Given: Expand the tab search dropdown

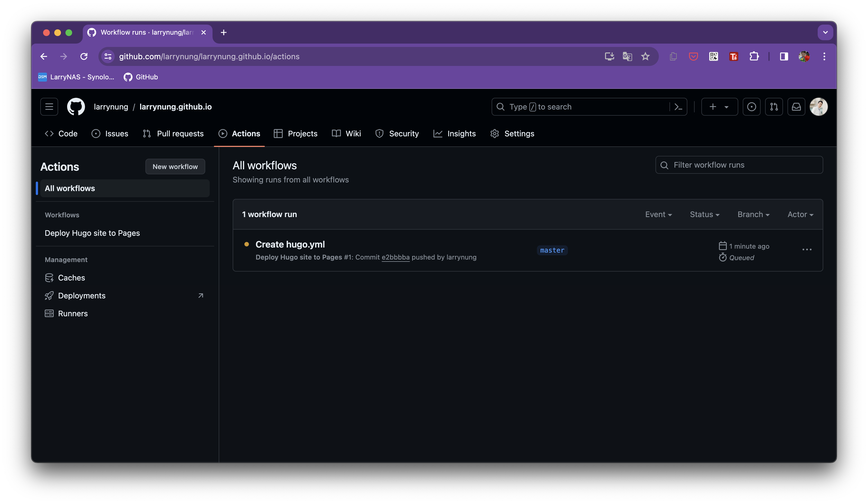Looking at the screenshot, I should [x=825, y=32].
